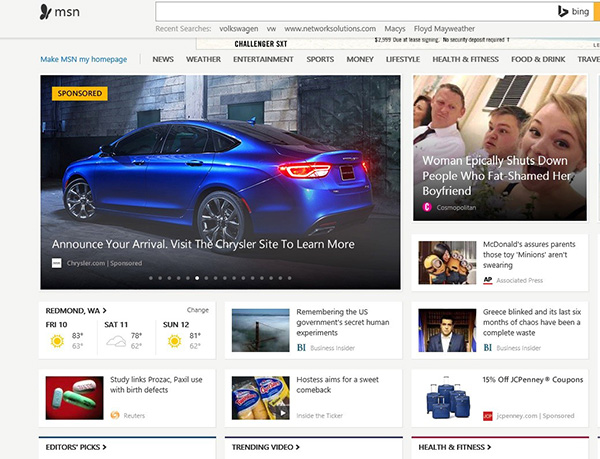Screen dimensions: 600x459
Task: Click the JCPenney red source icon
Action: [488, 416]
